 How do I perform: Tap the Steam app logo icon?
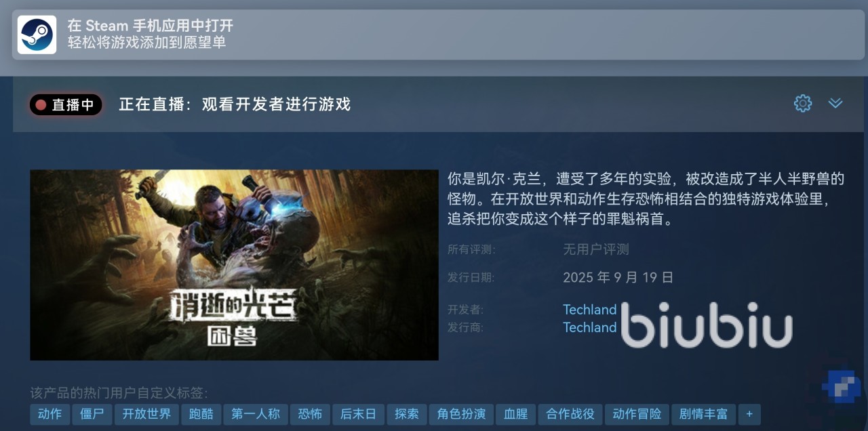click(37, 35)
